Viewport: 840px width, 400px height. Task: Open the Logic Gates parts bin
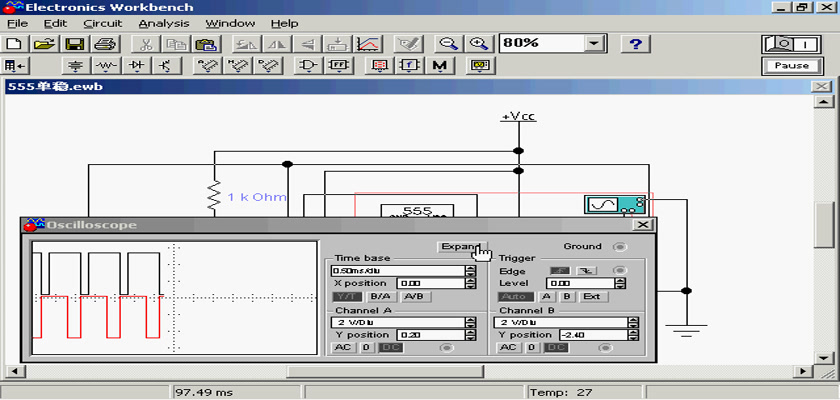[309, 66]
